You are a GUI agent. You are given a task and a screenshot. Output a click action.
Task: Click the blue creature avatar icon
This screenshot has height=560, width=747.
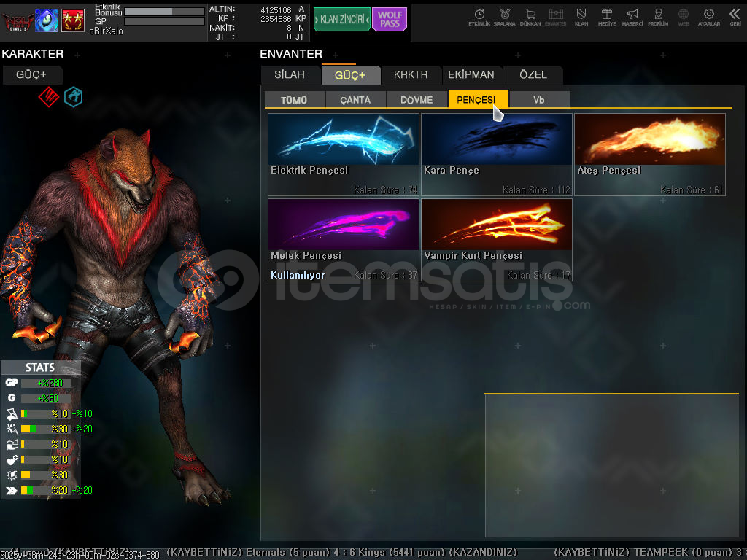pos(47,20)
